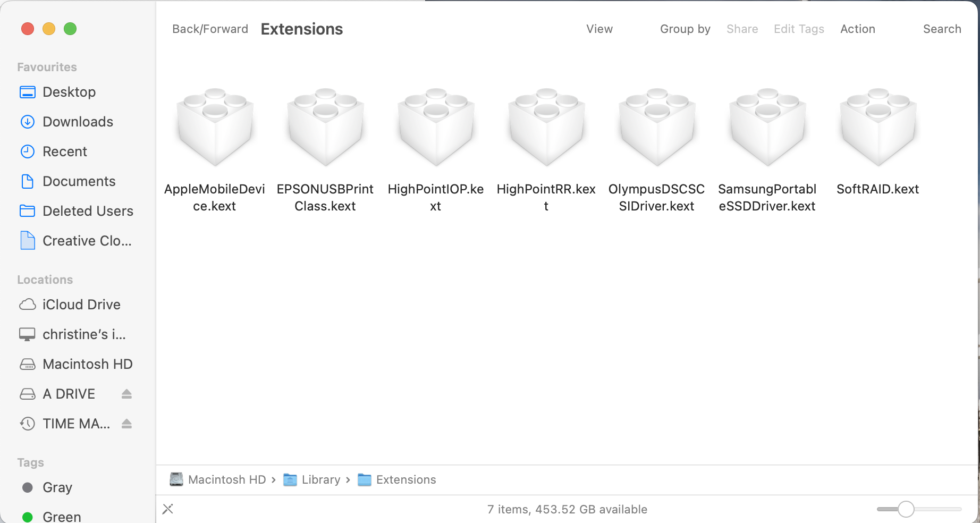Viewport: 980px width, 523px height.
Task: Click Macintosh HD text in path bar
Action: coord(227,479)
